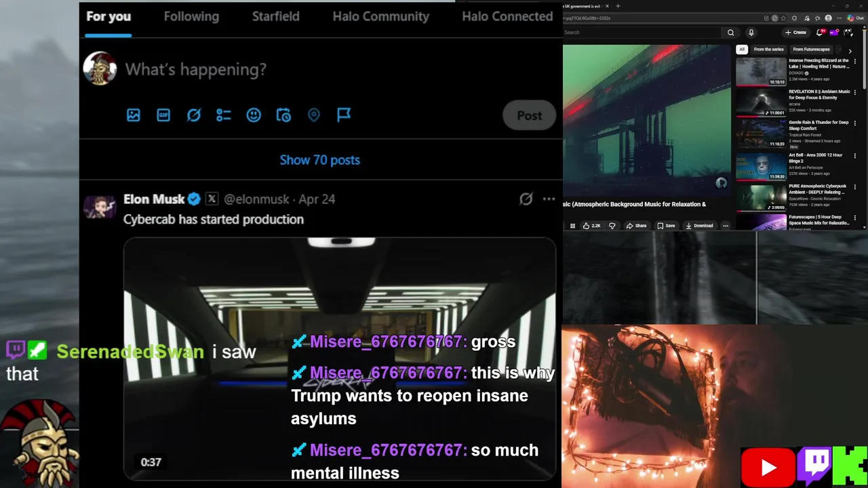Start voice search with the microphone icon
868x488 pixels.
[751, 33]
